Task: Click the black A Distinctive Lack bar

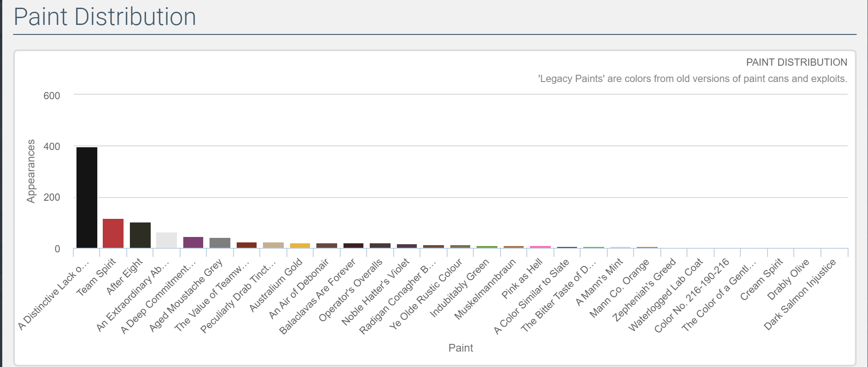Action: coord(86,198)
